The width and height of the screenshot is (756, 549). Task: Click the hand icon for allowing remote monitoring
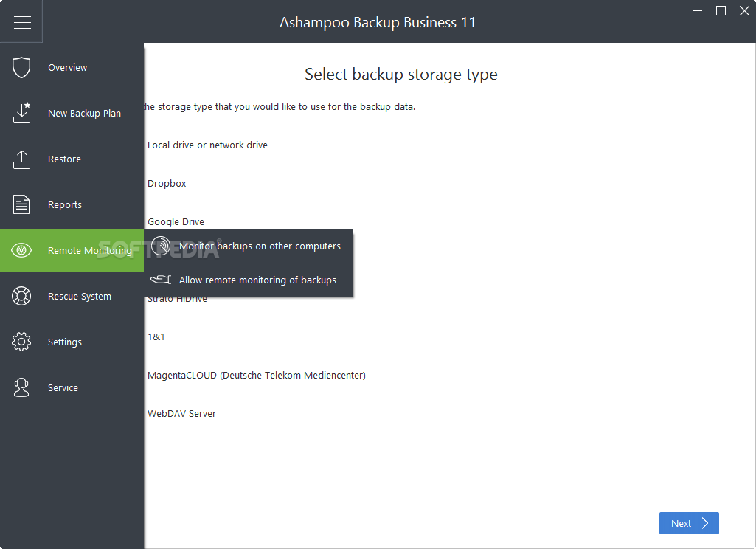tap(161, 280)
